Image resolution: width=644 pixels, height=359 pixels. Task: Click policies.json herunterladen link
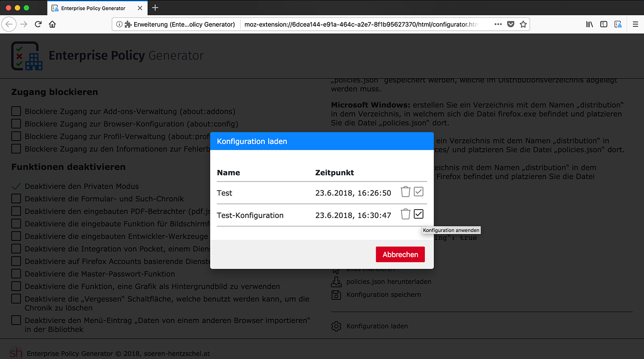pos(388,282)
